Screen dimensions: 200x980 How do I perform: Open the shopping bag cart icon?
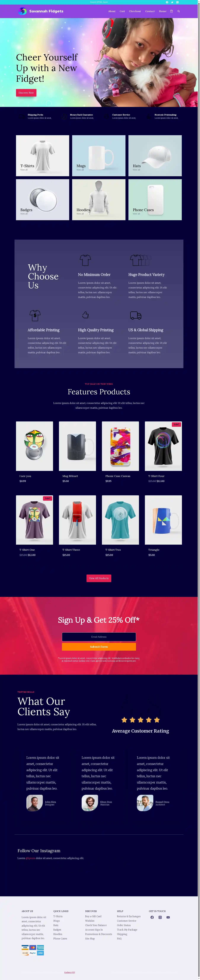pos(171,11)
